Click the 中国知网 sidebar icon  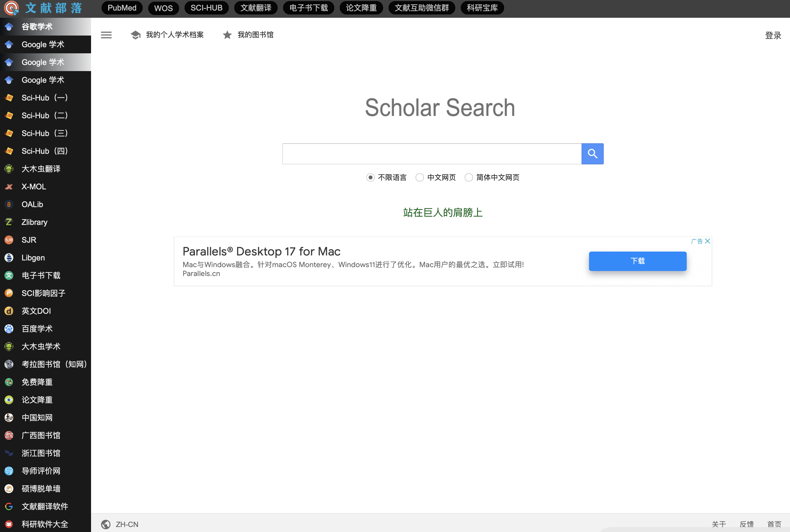(9, 418)
